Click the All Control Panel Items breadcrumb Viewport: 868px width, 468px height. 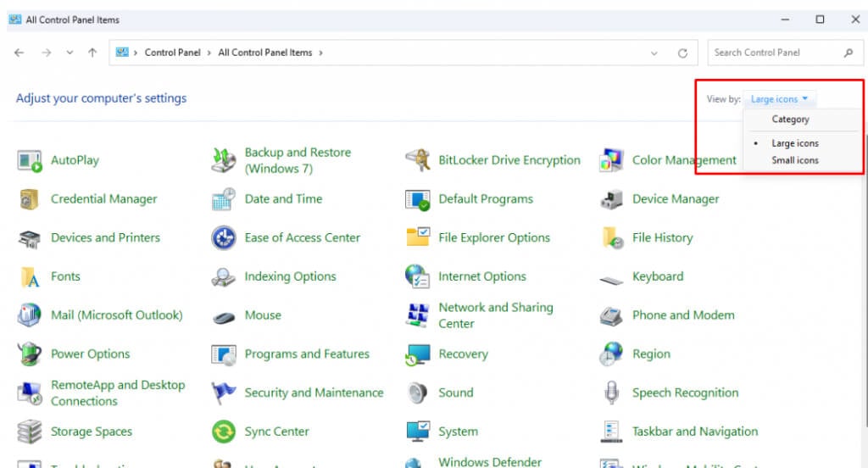(265, 53)
